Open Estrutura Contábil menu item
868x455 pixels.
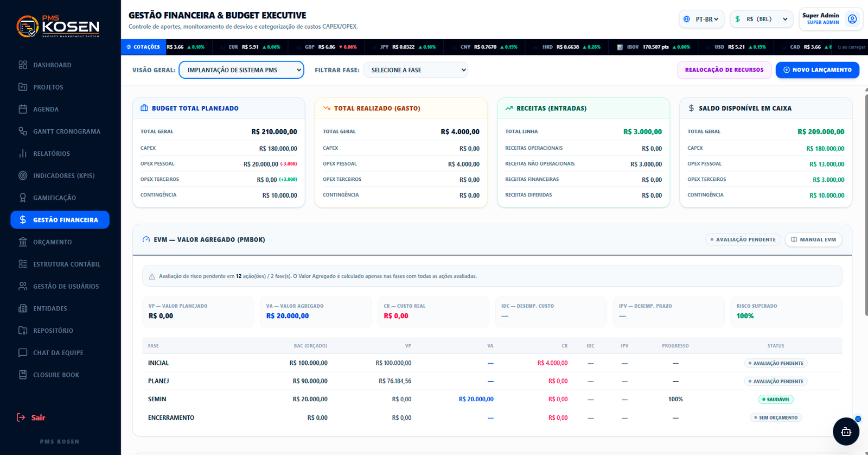tap(60, 264)
